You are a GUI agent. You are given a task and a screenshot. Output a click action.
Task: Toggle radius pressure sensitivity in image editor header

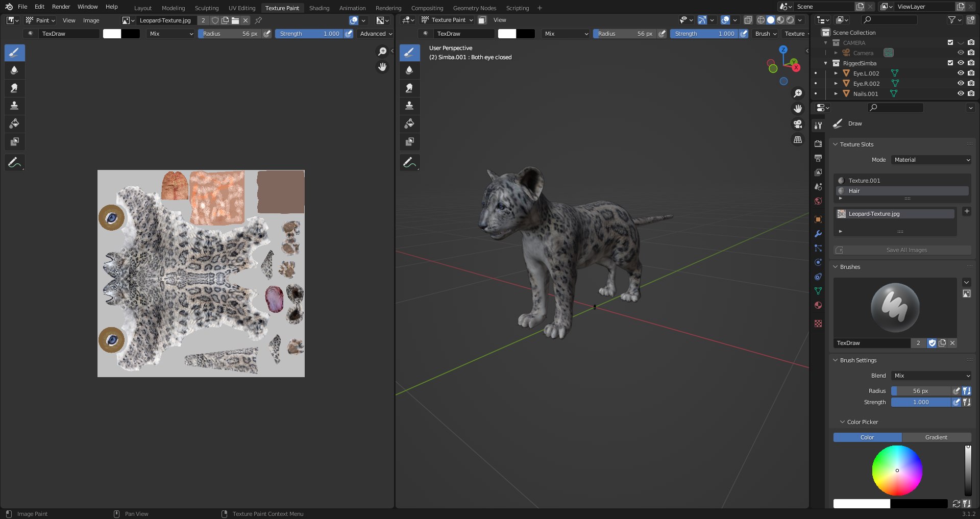click(x=267, y=34)
